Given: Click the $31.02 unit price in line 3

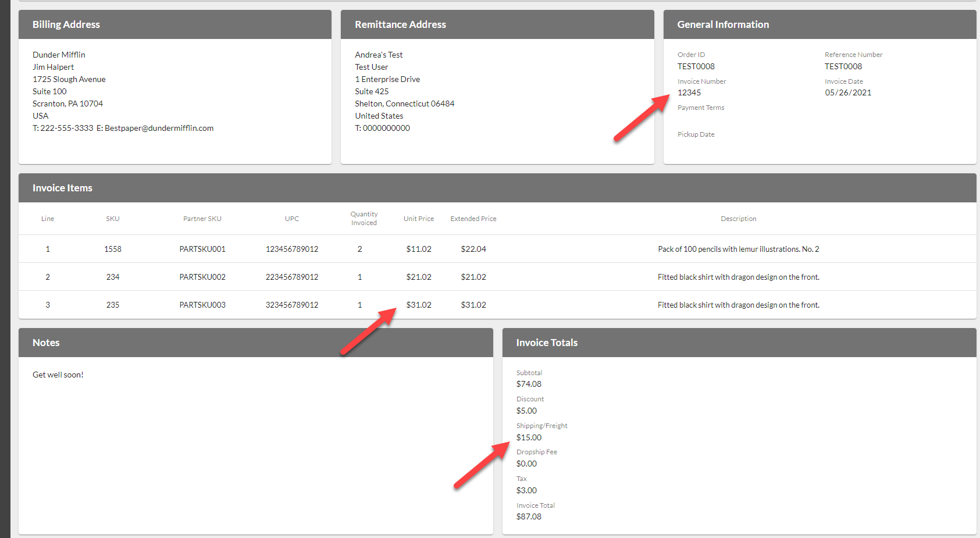Looking at the screenshot, I should [x=418, y=305].
